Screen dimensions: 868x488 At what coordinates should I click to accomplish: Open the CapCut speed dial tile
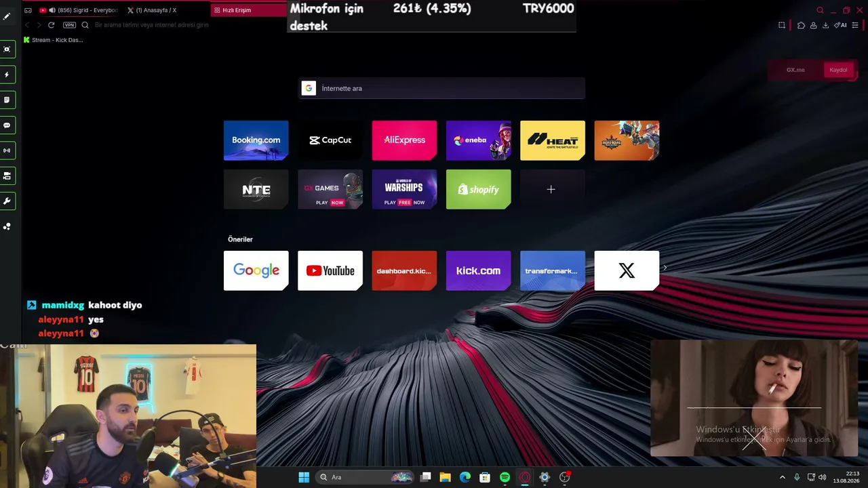coord(330,140)
